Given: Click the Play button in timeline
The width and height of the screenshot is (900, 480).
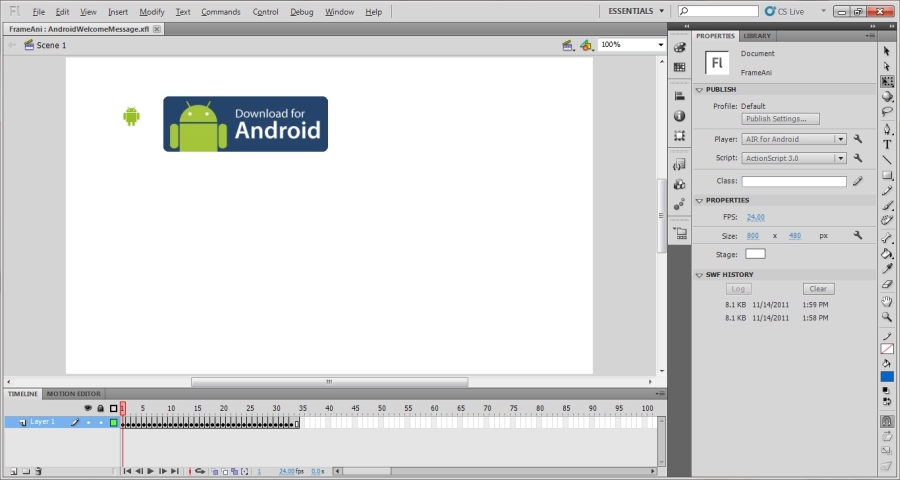Looking at the screenshot, I should coord(150,471).
